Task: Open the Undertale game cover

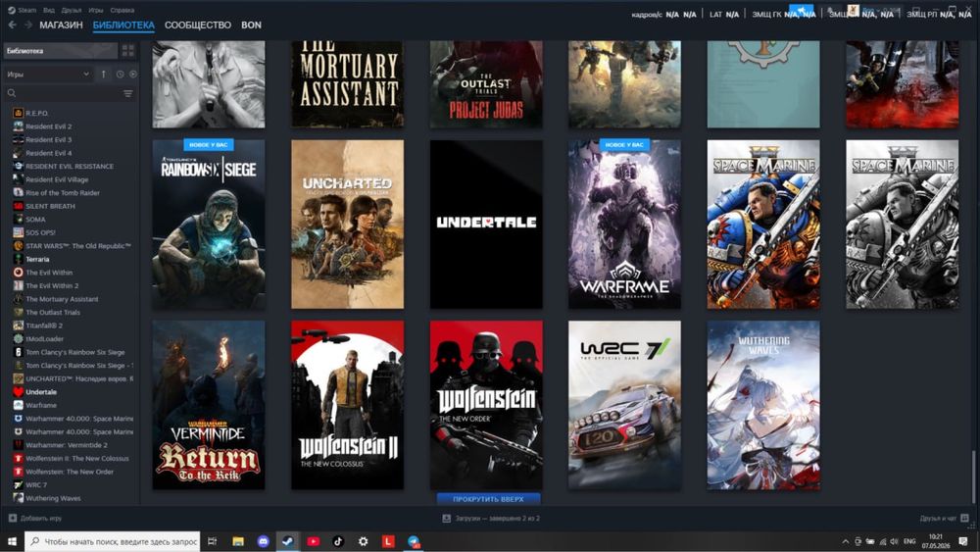Action: pyautogui.click(x=486, y=224)
